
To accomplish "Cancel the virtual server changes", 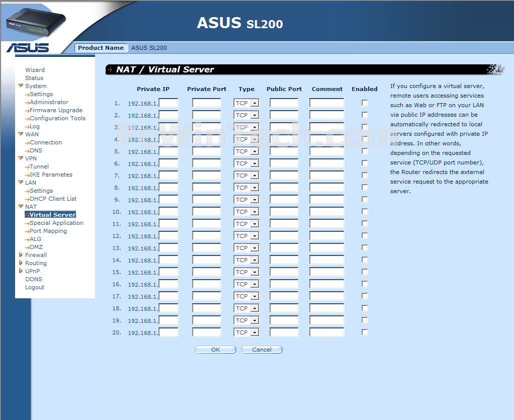I will coord(262,350).
